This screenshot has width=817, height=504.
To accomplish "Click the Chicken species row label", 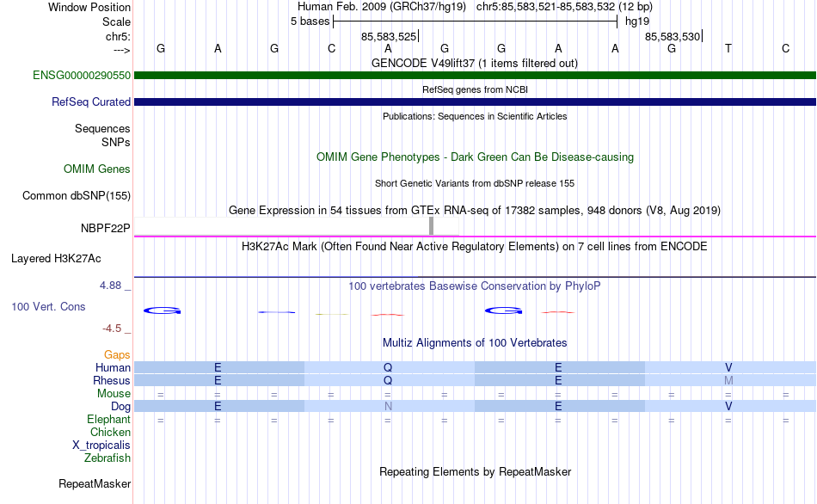I will [110, 432].
